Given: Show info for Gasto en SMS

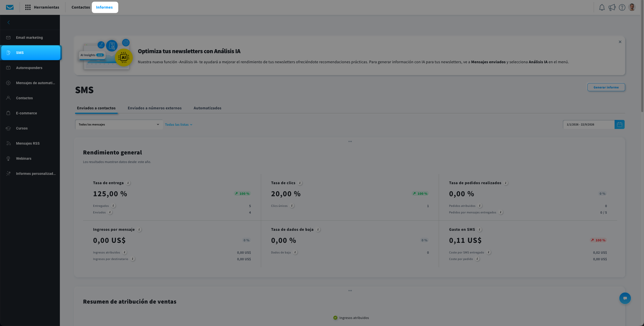Looking at the screenshot, I should pos(479,230).
